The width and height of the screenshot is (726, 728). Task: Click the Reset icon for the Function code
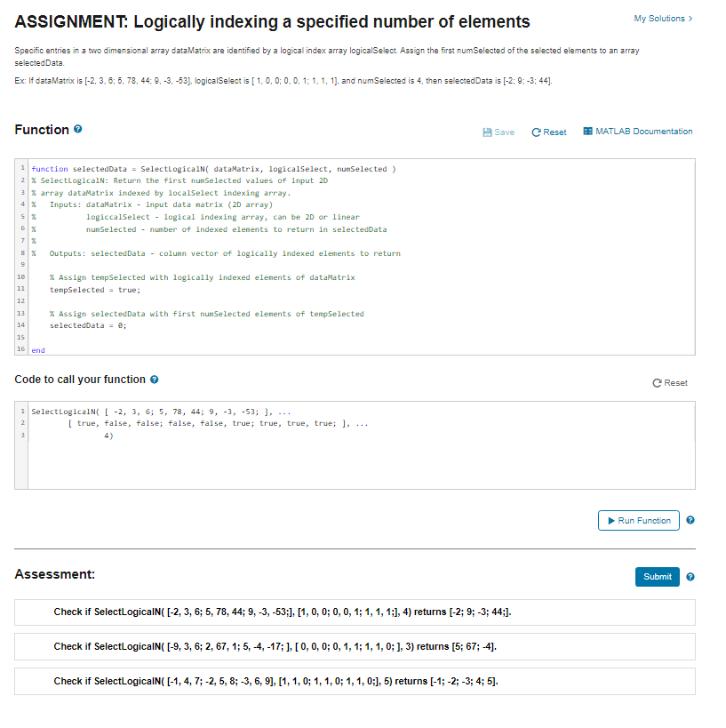coord(548,131)
